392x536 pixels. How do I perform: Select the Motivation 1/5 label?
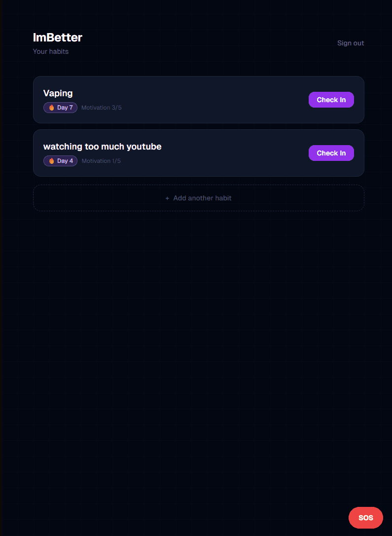point(101,161)
